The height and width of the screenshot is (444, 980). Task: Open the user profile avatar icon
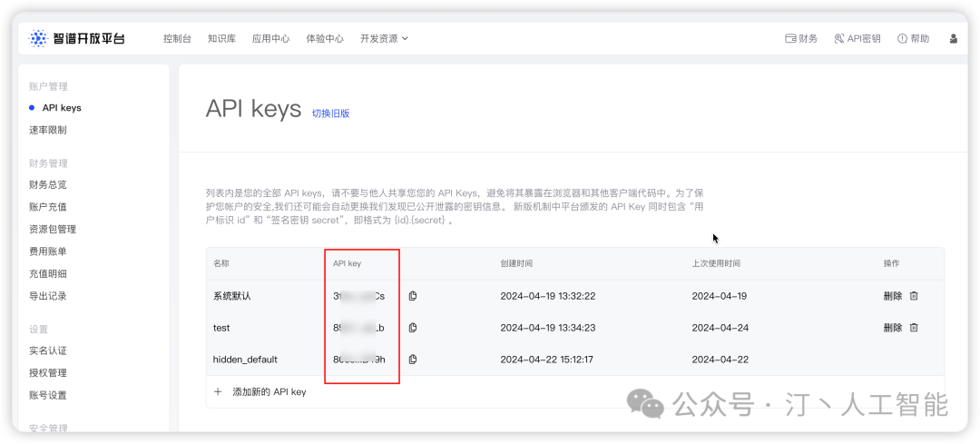[953, 38]
